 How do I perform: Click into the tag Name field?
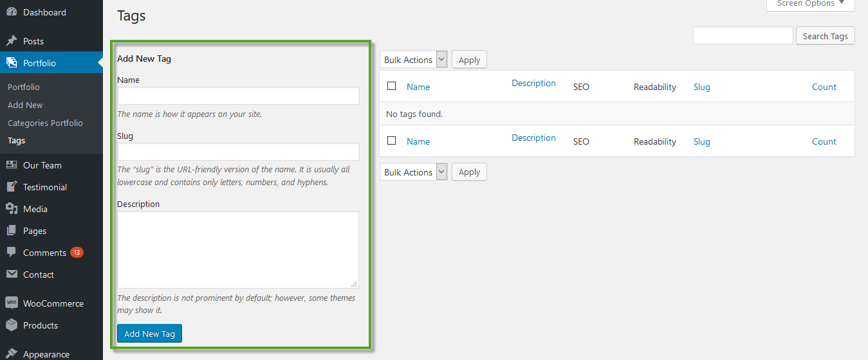238,96
